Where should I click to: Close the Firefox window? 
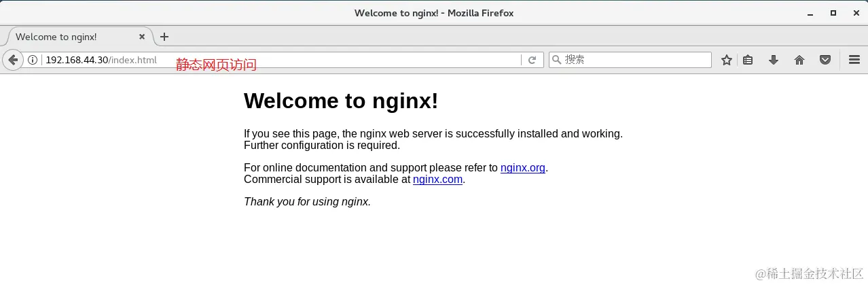856,13
